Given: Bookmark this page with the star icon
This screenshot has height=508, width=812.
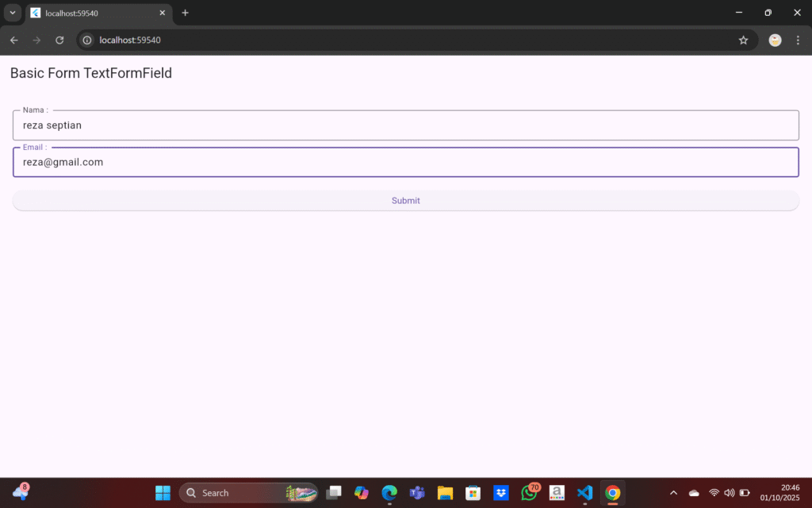Looking at the screenshot, I should coord(743,40).
